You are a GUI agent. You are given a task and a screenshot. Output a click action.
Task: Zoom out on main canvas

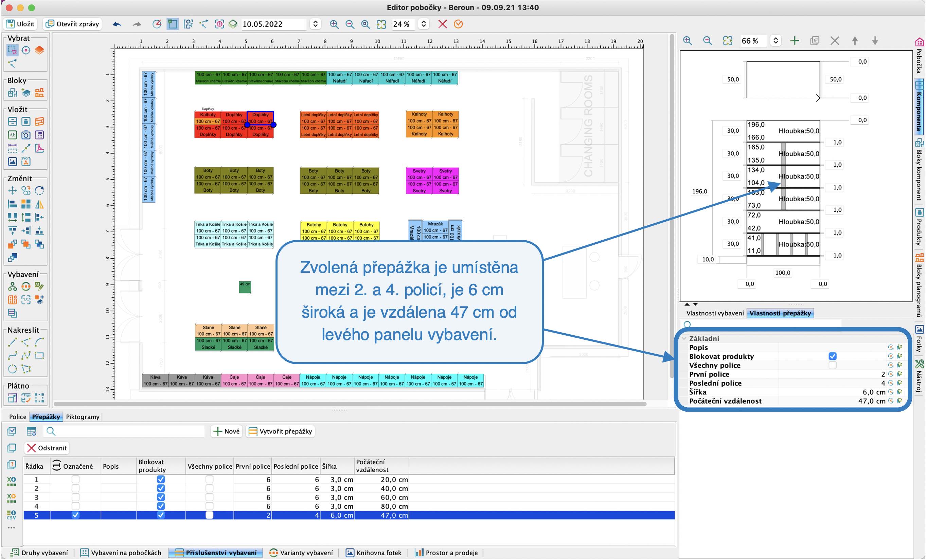coord(350,24)
